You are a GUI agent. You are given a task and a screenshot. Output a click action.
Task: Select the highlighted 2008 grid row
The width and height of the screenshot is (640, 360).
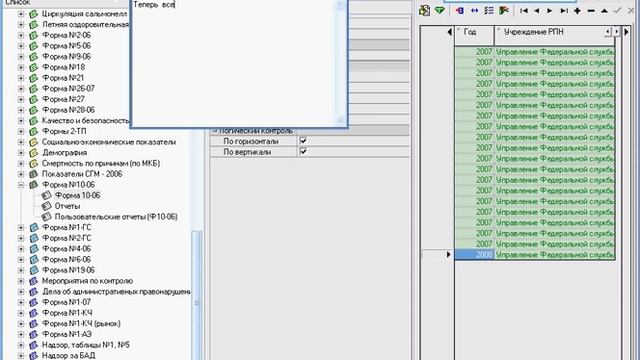coord(535,255)
